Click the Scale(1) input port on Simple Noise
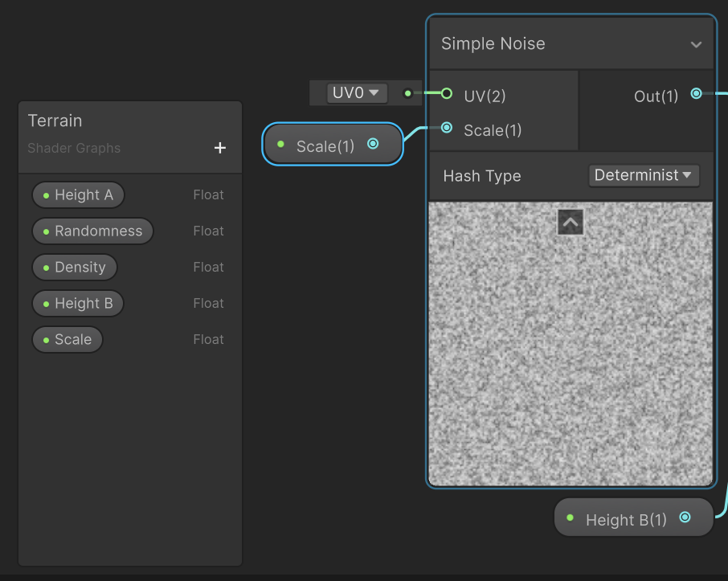This screenshot has width=728, height=581. [x=447, y=127]
